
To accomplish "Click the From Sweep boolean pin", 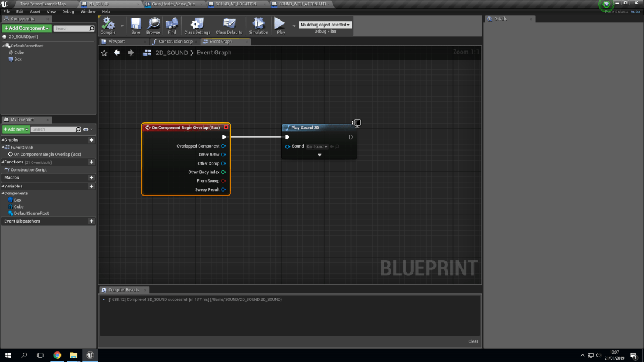I will 223,181.
